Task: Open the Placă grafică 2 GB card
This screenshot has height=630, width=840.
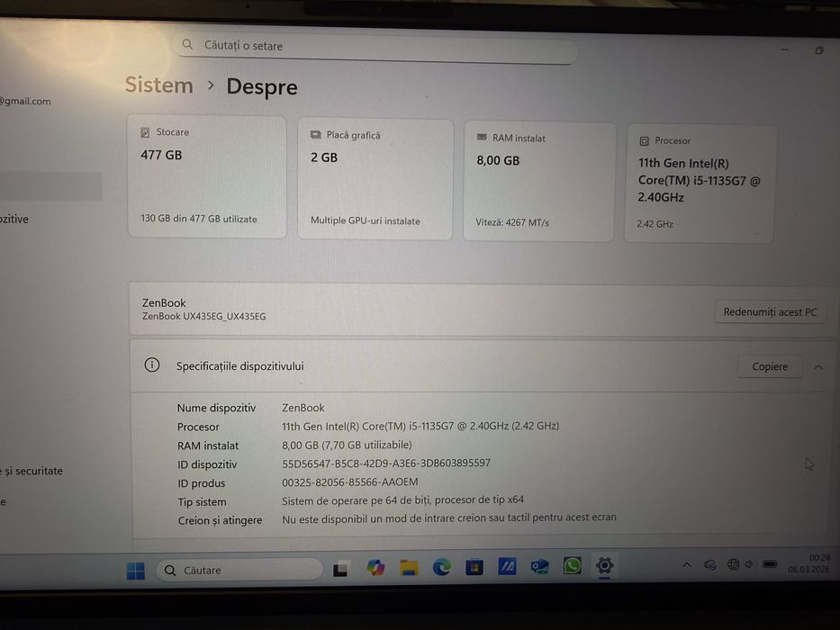Action: point(375,179)
